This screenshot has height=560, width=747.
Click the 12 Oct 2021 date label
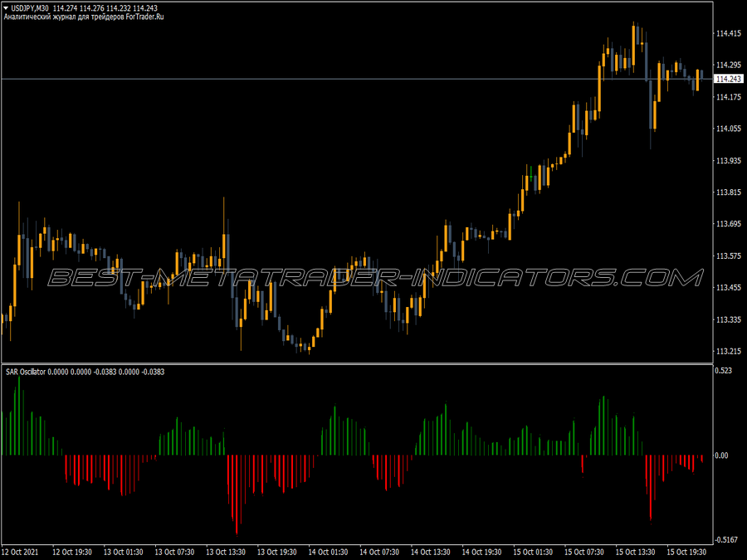[x=20, y=553]
